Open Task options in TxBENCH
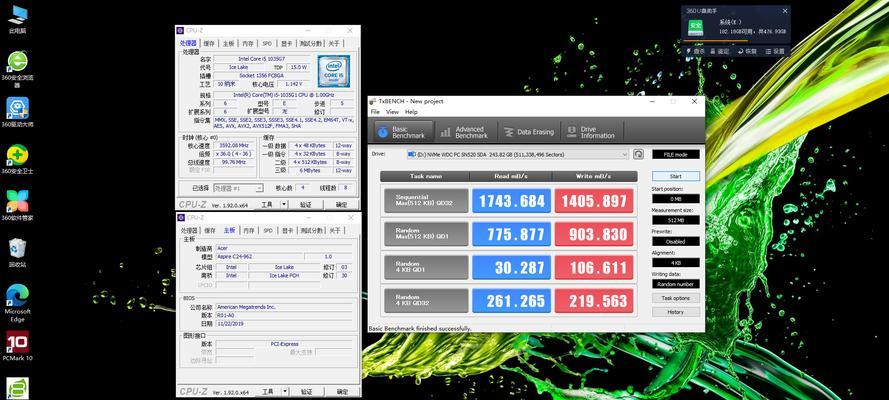 [676, 298]
